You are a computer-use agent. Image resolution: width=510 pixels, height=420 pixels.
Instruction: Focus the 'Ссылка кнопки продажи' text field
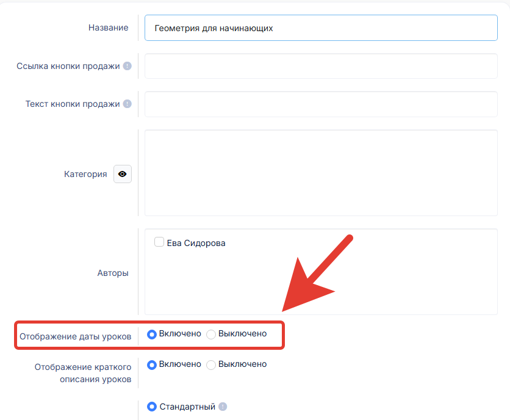tap(321, 66)
